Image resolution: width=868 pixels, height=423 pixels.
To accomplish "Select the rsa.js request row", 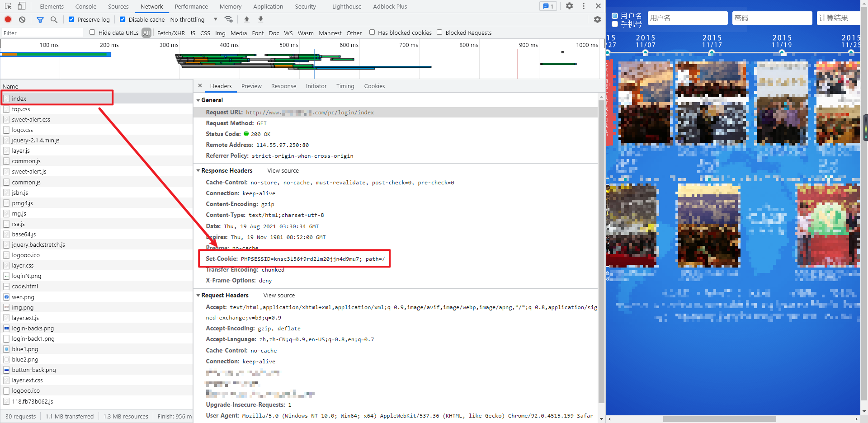I will pyautogui.click(x=96, y=224).
